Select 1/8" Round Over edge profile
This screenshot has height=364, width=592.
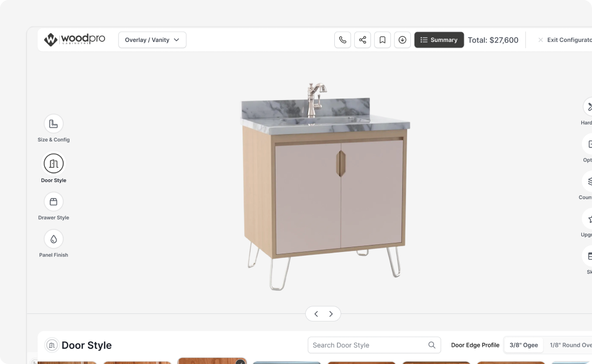[570, 345]
